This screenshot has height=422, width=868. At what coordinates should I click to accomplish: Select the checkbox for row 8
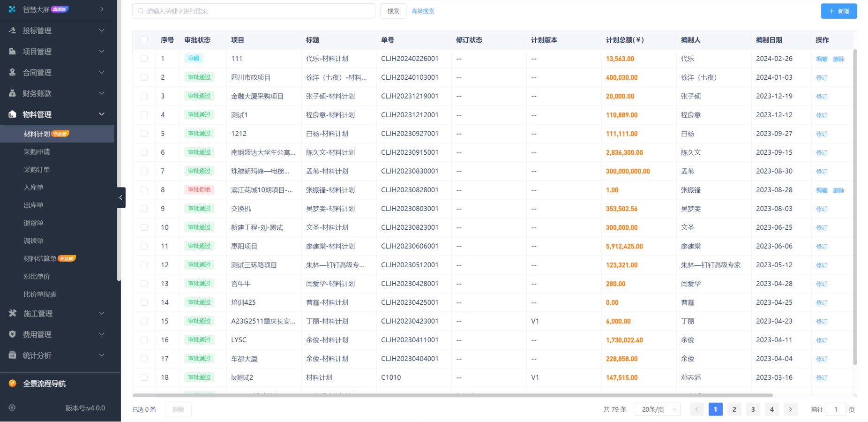144,190
